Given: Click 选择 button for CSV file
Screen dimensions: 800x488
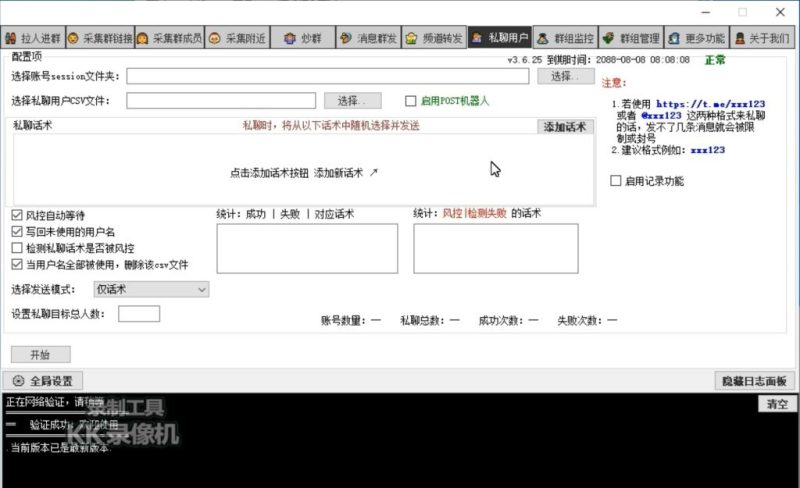Looking at the screenshot, I should pos(353,101).
